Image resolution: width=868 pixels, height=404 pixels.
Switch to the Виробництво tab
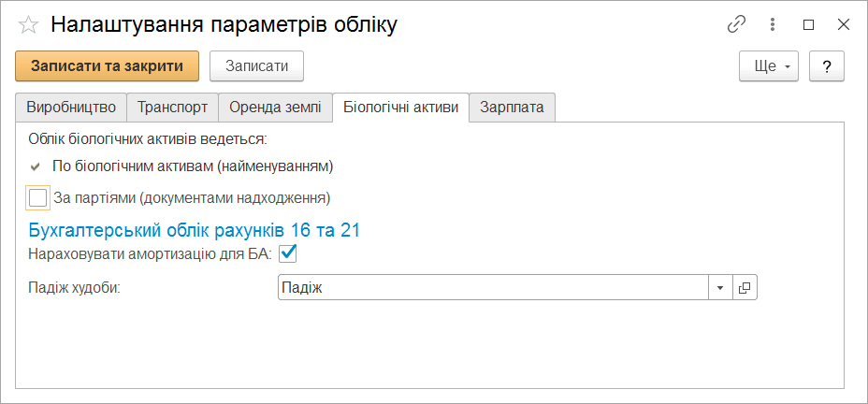[x=71, y=108]
